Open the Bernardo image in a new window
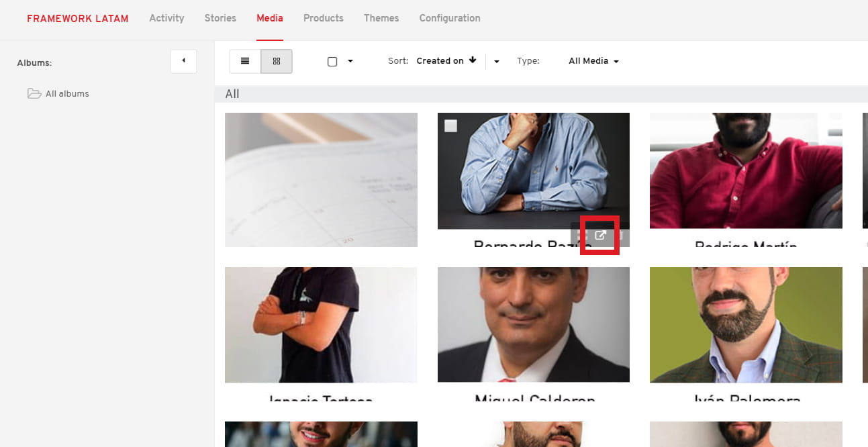The width and height of the screenshot is (868, 447). click(600, 236)
